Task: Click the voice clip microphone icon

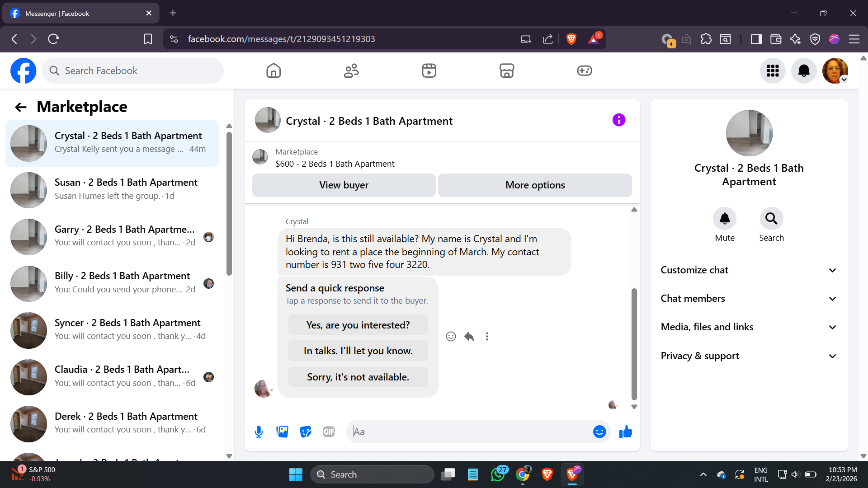Action: (x=259, y=432)
